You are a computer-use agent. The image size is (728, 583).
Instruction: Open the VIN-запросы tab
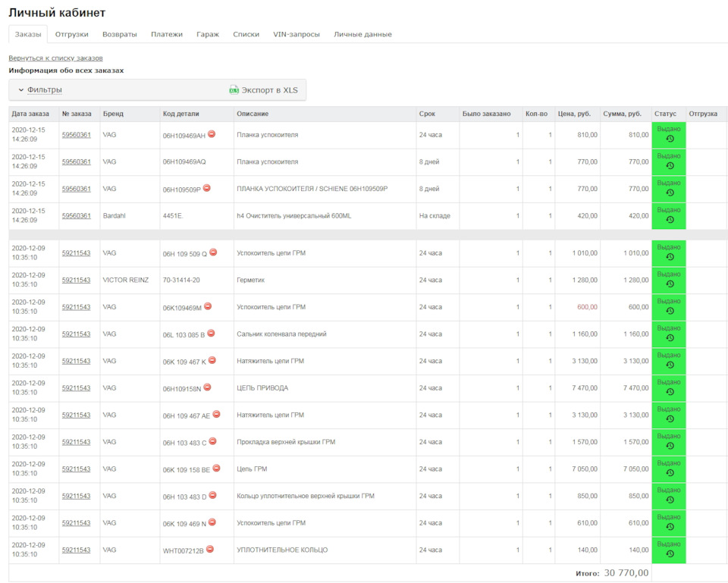coord(296,34)
